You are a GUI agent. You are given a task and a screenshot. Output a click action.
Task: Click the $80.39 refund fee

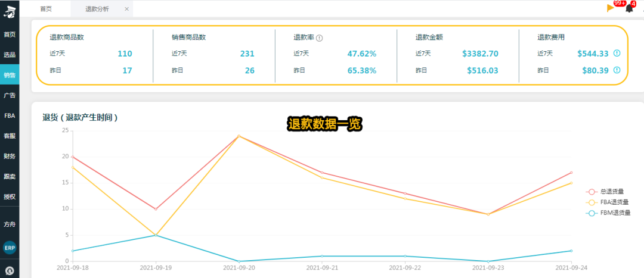595,70
